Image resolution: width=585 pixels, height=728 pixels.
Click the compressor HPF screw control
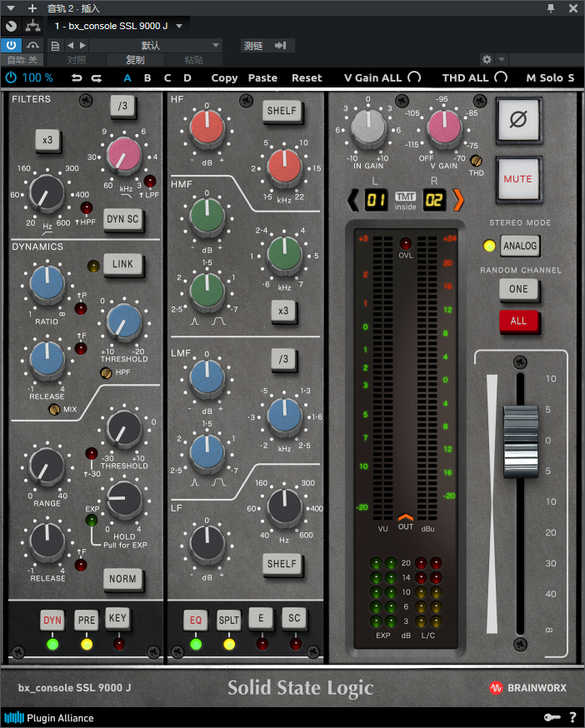coord(106,373)
